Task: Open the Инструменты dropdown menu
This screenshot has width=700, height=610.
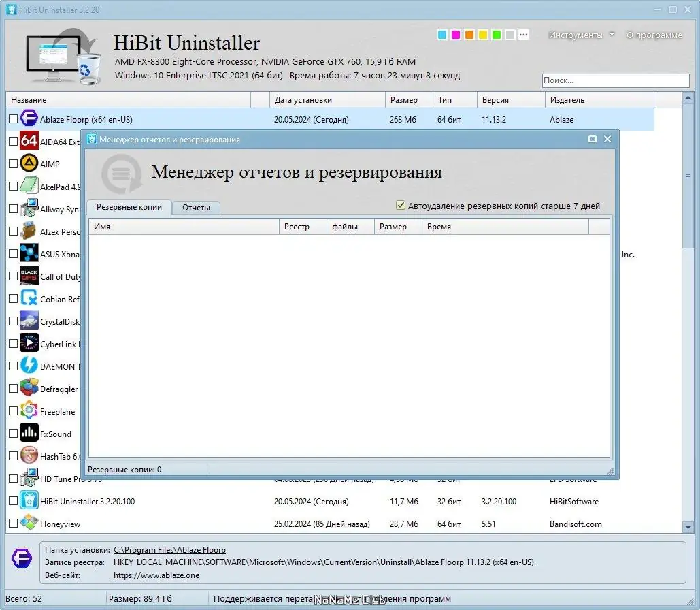Action: [581, 35]
